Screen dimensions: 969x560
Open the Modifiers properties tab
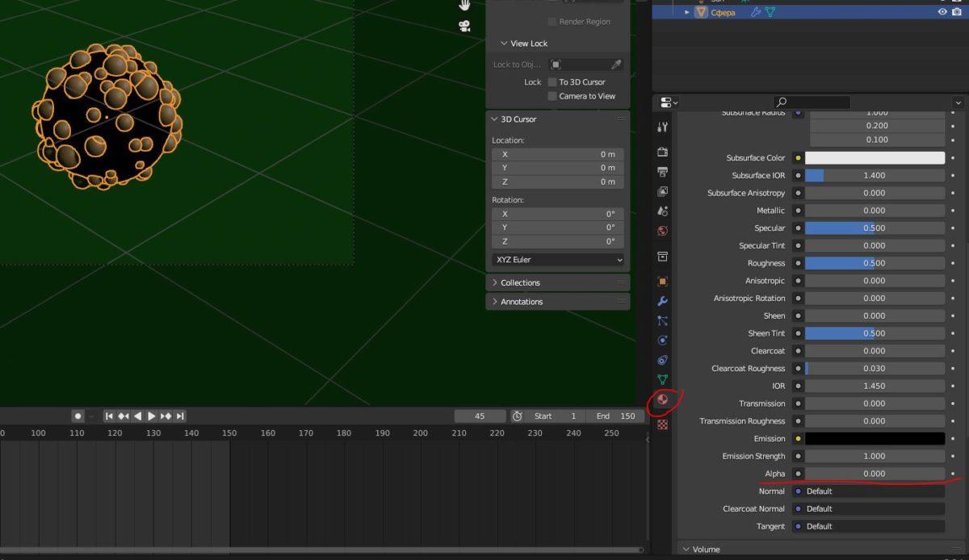point(662,301)
